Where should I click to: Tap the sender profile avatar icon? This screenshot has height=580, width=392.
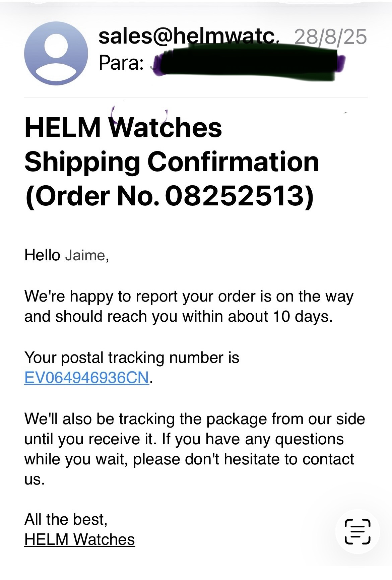[x=56, y=53]
